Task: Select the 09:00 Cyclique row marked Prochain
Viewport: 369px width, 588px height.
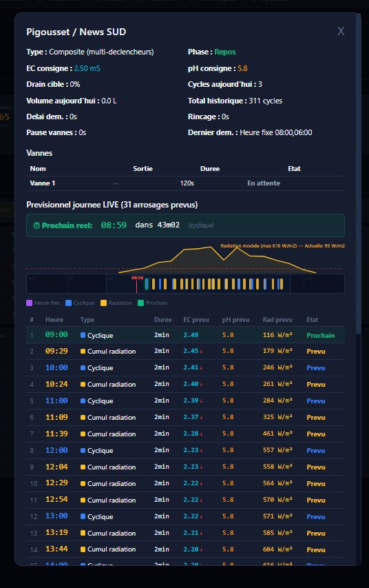Action: click(185, 335)
